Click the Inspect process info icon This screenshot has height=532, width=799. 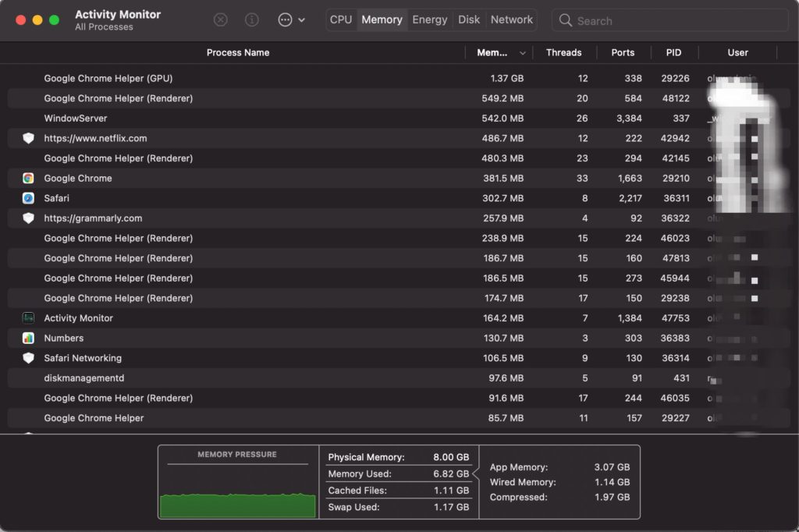[x=252, y=20]
